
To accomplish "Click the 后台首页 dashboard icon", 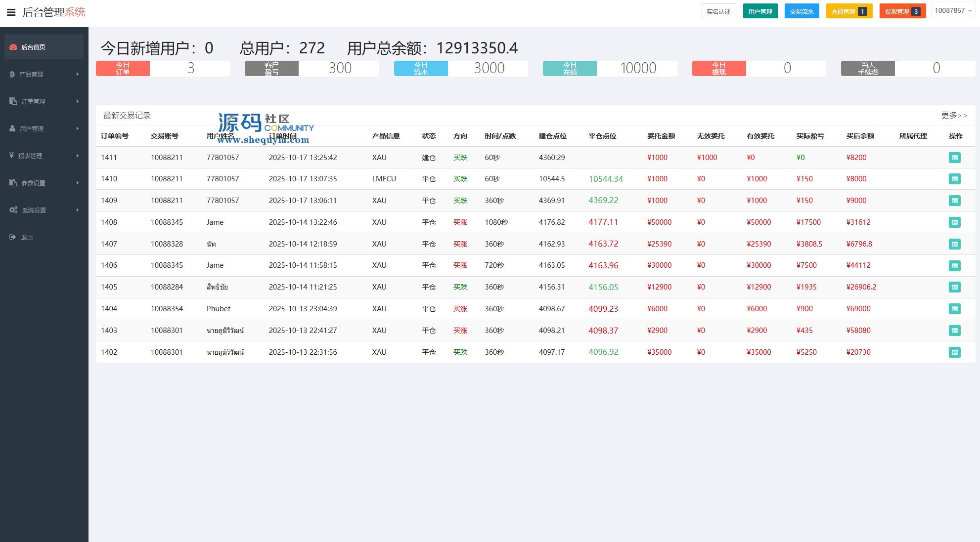I will coord(13,47).
